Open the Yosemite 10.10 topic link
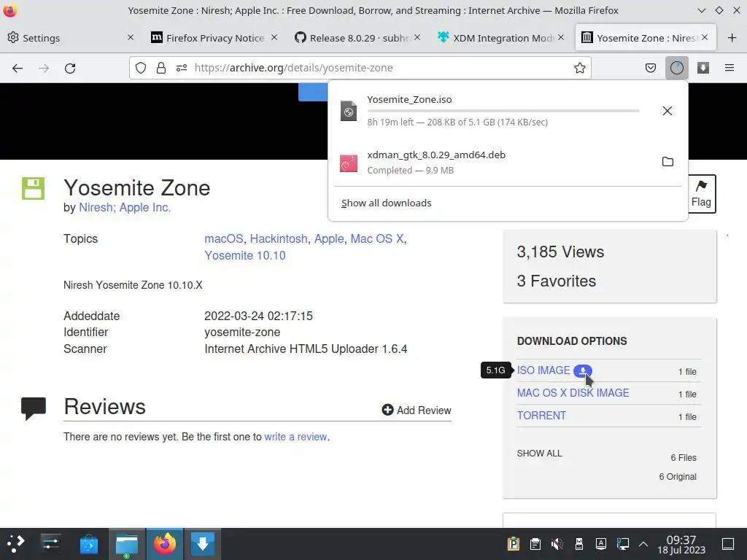747x560 pixels. click(245, 256)
